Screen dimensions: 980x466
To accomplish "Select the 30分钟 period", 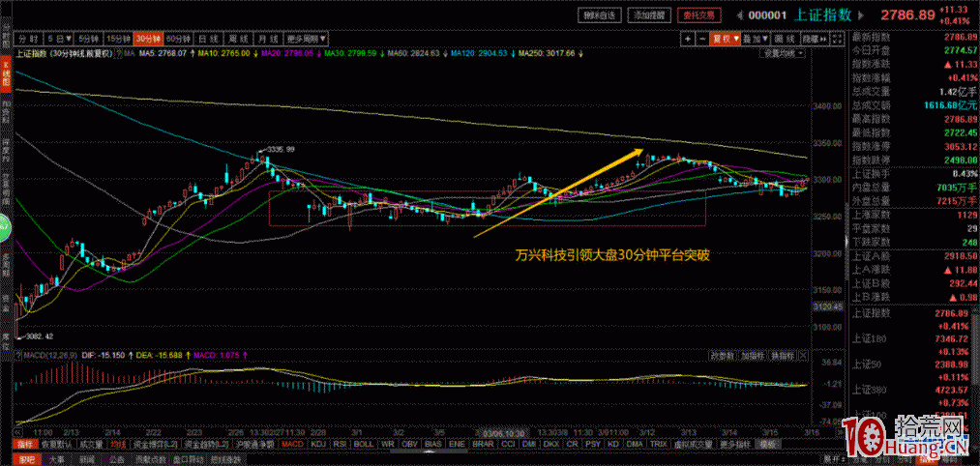I will [x=149, y=39].
